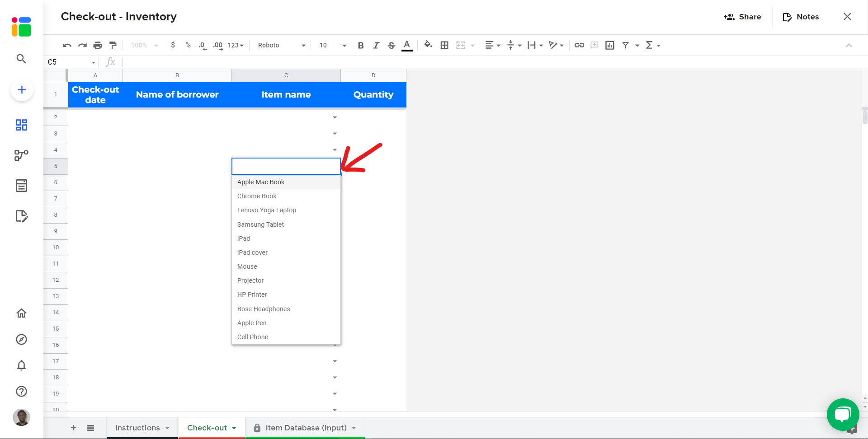Click the filter icon
868x439 pixels.
click(626, 45)
